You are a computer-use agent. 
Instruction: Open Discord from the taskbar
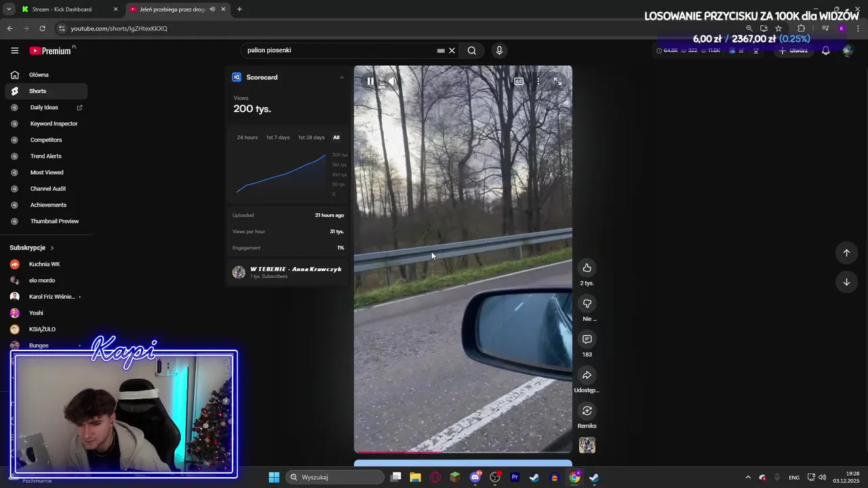pyautogui.click(x=475, y=477)
